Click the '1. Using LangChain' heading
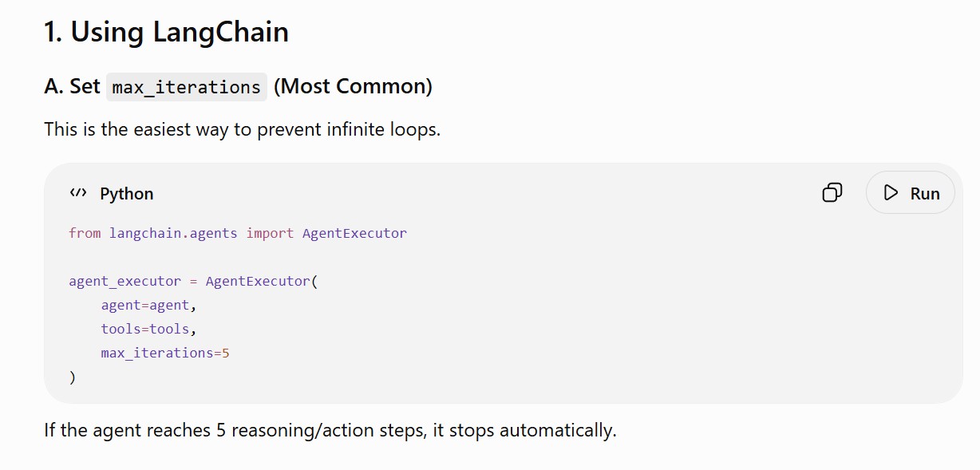Image resolution: width=980 pixels, height=470 pixels. 166,33
